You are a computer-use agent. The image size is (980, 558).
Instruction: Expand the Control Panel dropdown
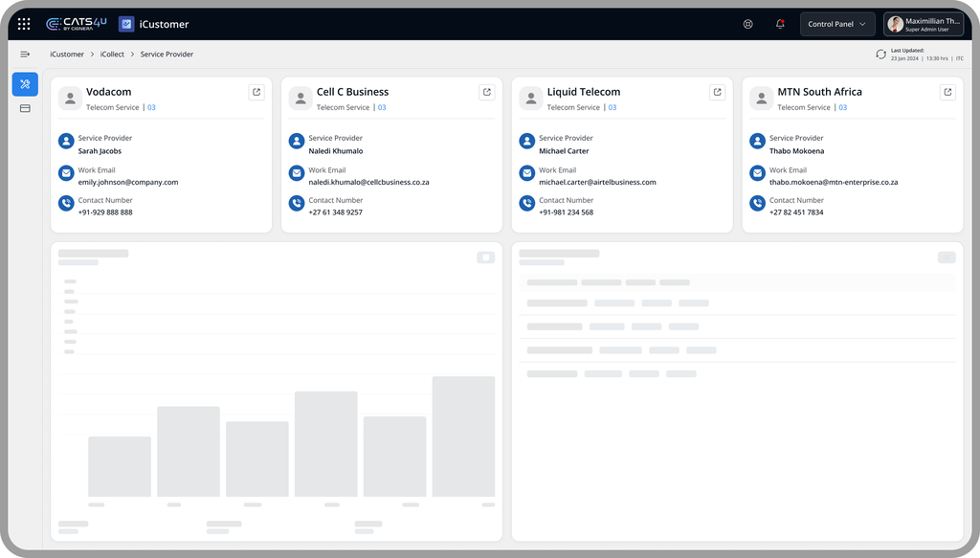837,24
